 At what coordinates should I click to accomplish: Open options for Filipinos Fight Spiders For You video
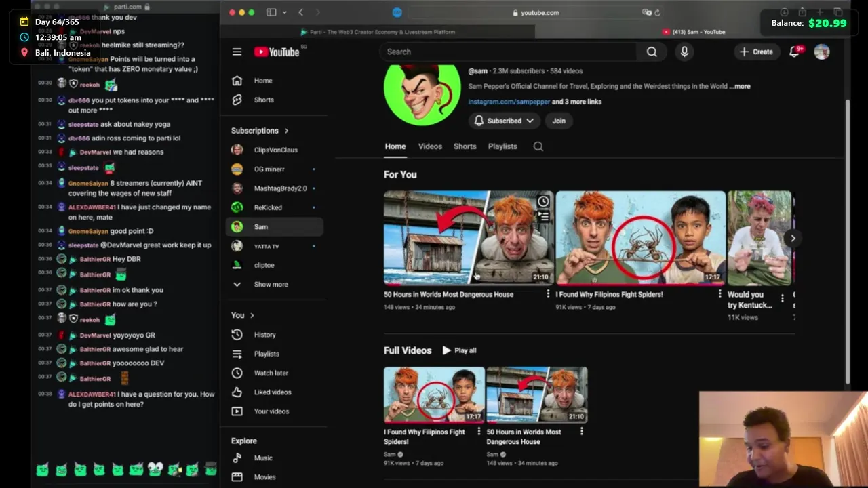(x=719, y=294)
